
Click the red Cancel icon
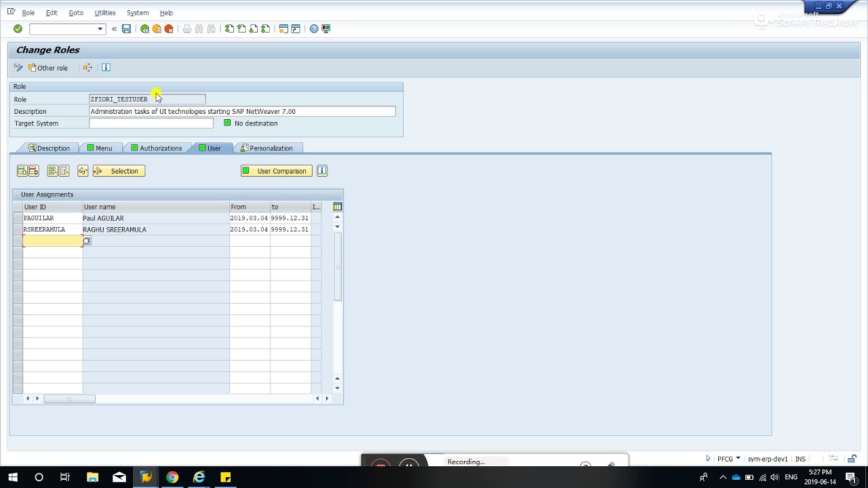169,28
